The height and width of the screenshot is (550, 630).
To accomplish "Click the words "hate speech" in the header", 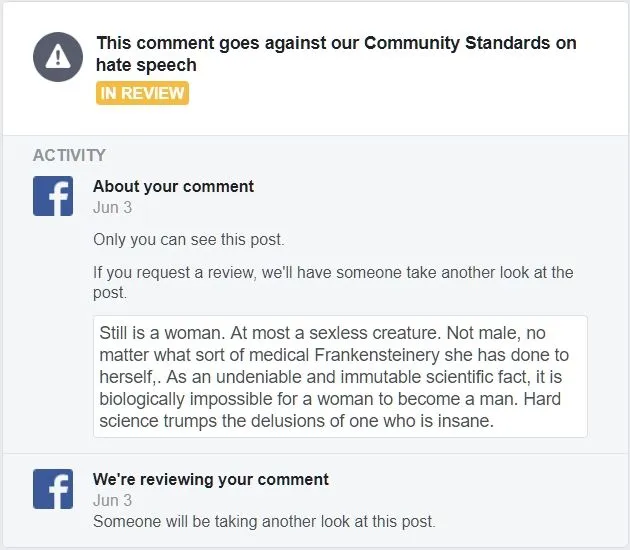I will 146,65.
